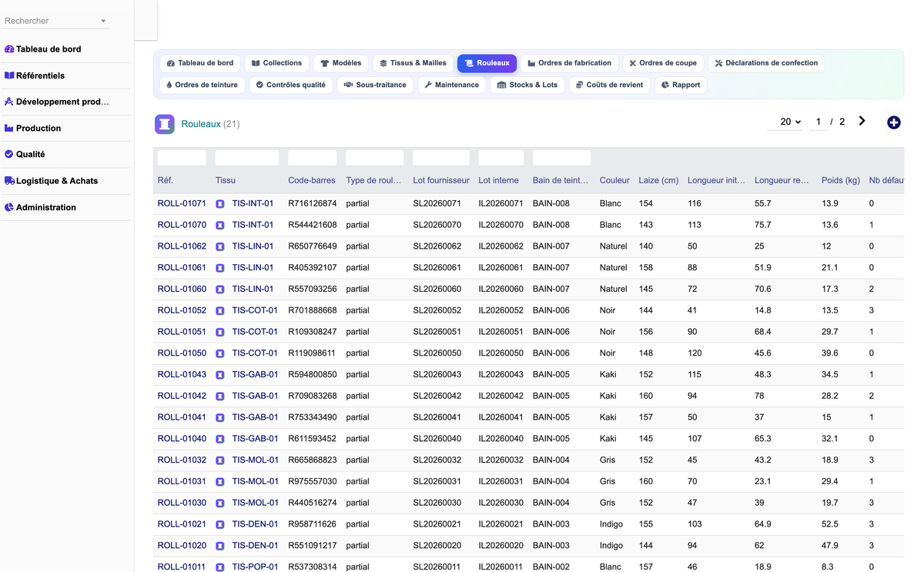Image resolution: width=924 pixels, height=572 pixels.
Task: Open tissu icon for row ROLL-01062
Action: click(x=220, y=247)
